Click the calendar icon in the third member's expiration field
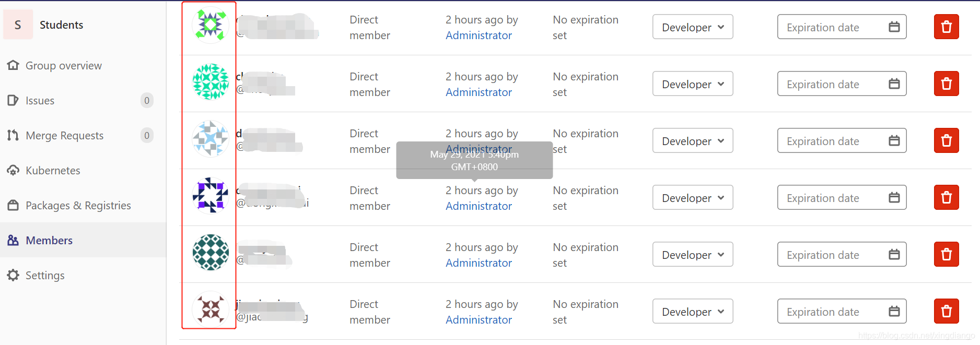 click(894, 141)
